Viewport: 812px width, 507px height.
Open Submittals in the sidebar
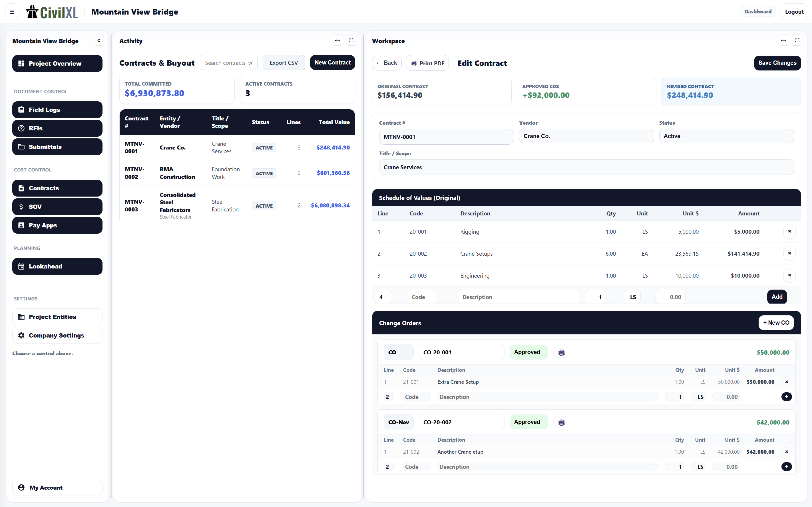[57, 147]
